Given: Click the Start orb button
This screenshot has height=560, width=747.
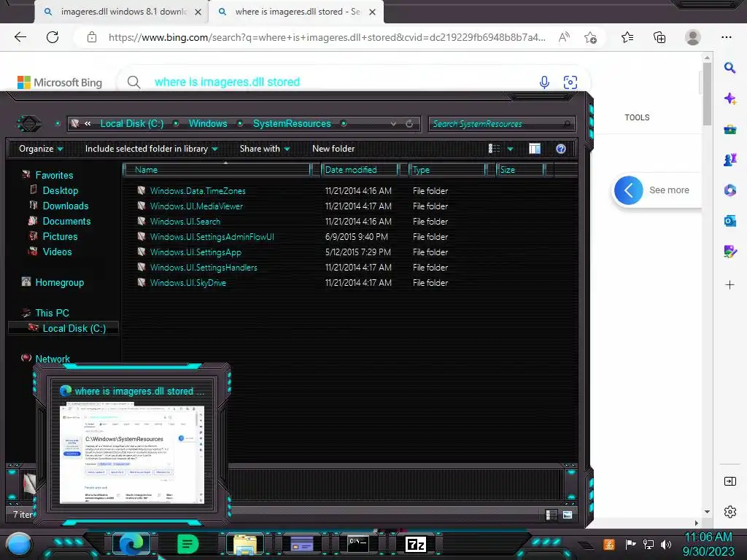Looking at the screenshot, I should pos(19,544).
